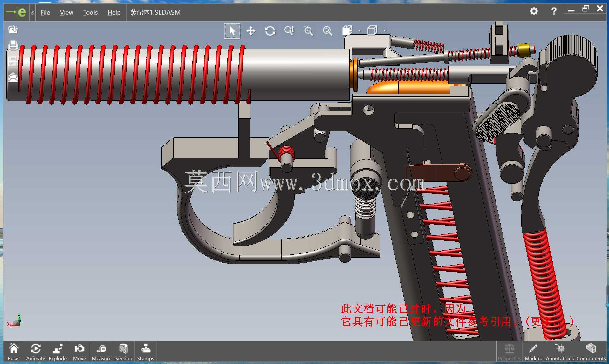Viewport: 609px width, 364px height.
Task: Activate the Zoom in/out tool
Action: [289, 31]
